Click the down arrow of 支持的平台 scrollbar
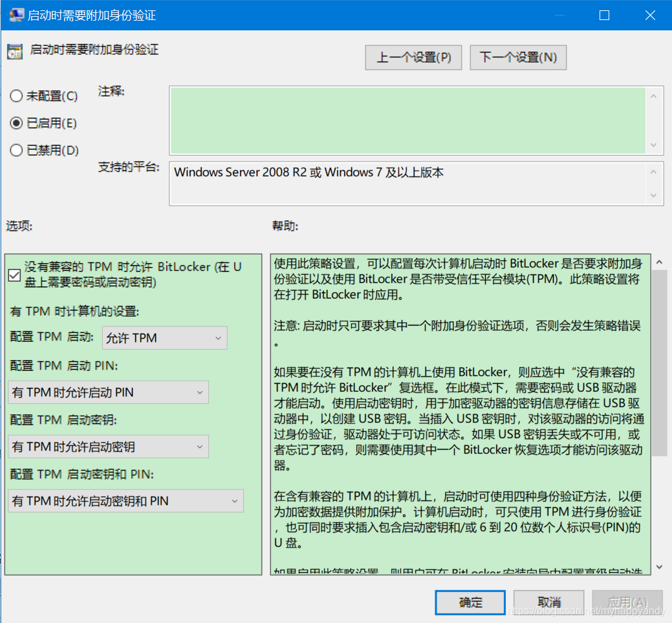672x623 pixels. pos(654,195)
